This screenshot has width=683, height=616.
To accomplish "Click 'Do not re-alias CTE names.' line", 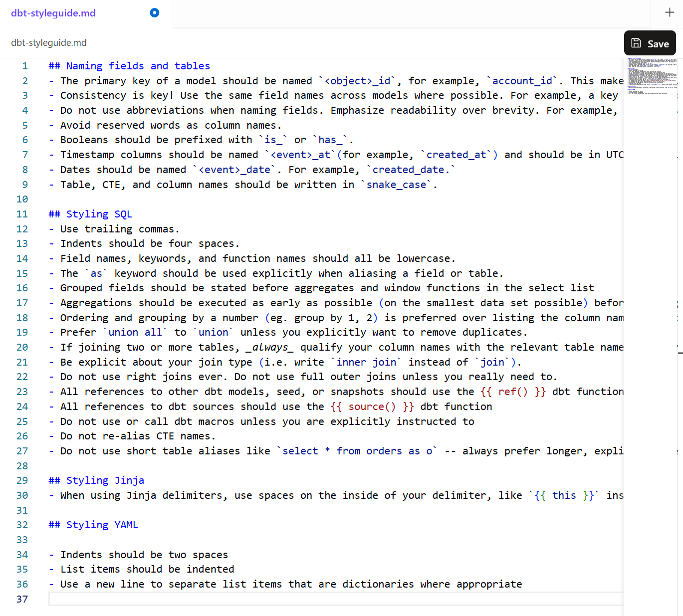I will pyautogui.click(x=132, y=436).
